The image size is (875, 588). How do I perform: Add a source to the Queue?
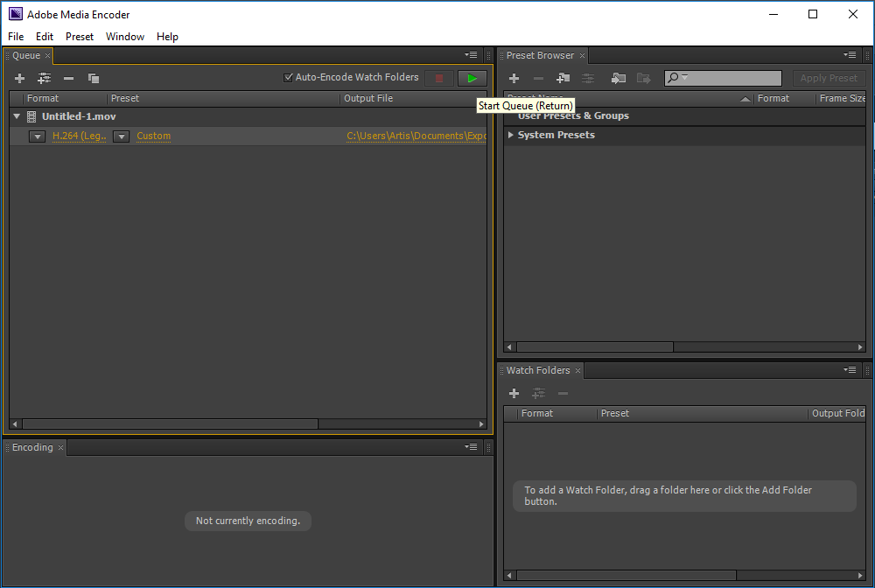pos(19,78)
